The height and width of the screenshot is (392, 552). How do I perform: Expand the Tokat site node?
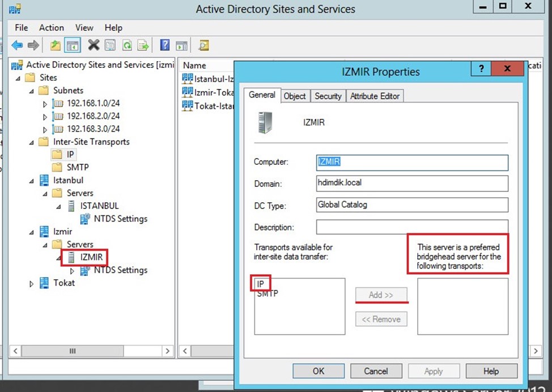pos(32,284)
